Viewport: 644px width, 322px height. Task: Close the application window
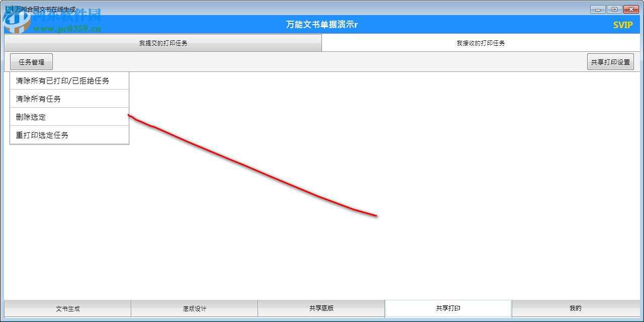point(631,9)
